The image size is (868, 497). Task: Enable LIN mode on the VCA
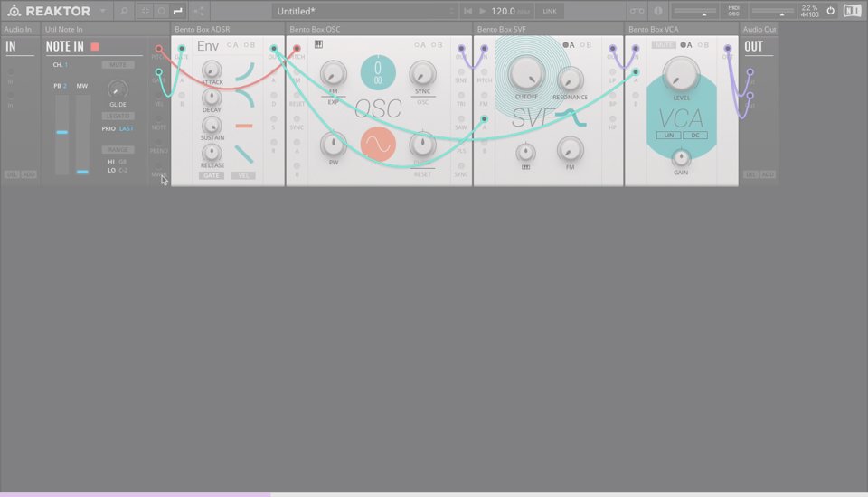click(x=669, y=136)
